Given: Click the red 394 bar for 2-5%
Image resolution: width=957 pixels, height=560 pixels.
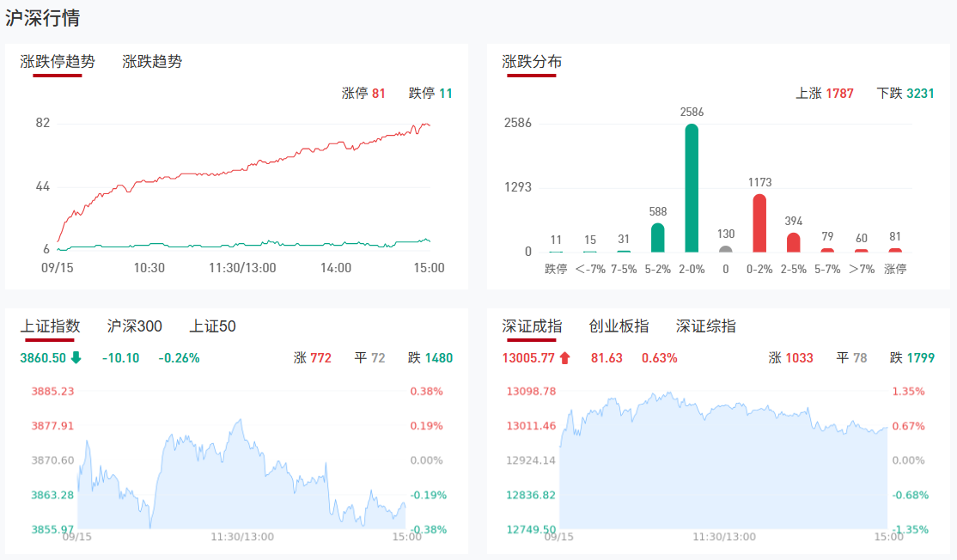Looking at the screenshot, I should tap(794, 243).
